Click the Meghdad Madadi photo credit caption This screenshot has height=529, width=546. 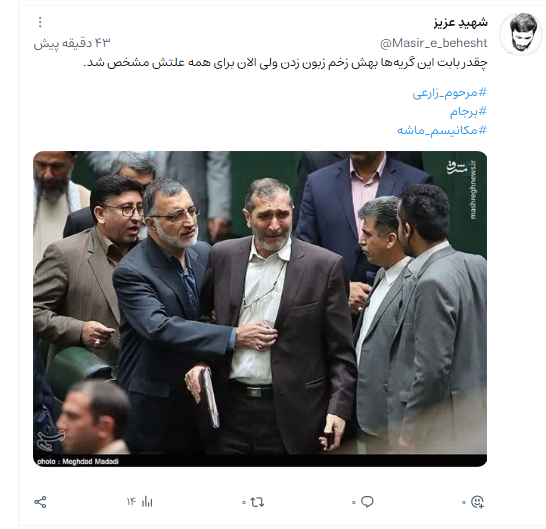click(x=78, y=461)
